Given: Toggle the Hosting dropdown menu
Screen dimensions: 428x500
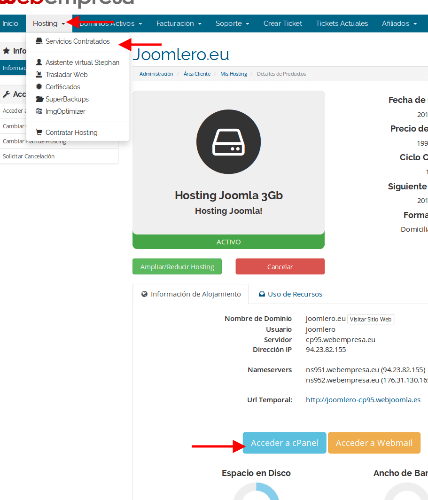Looking at the screenshot, I should point(49,24).
